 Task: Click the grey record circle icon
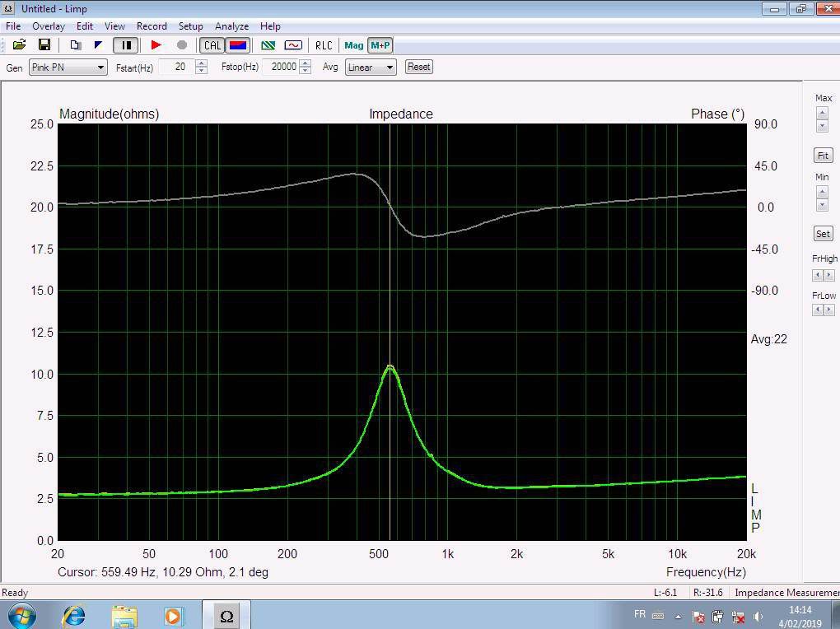[x=182, y=45]
